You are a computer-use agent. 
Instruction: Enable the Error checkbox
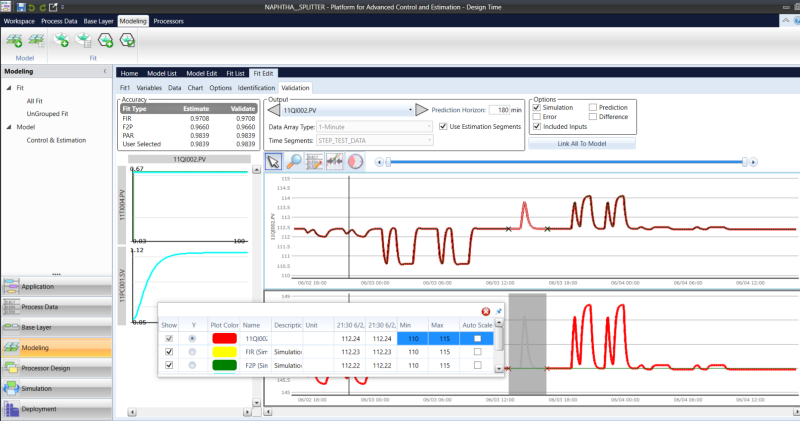click(536, 117)
